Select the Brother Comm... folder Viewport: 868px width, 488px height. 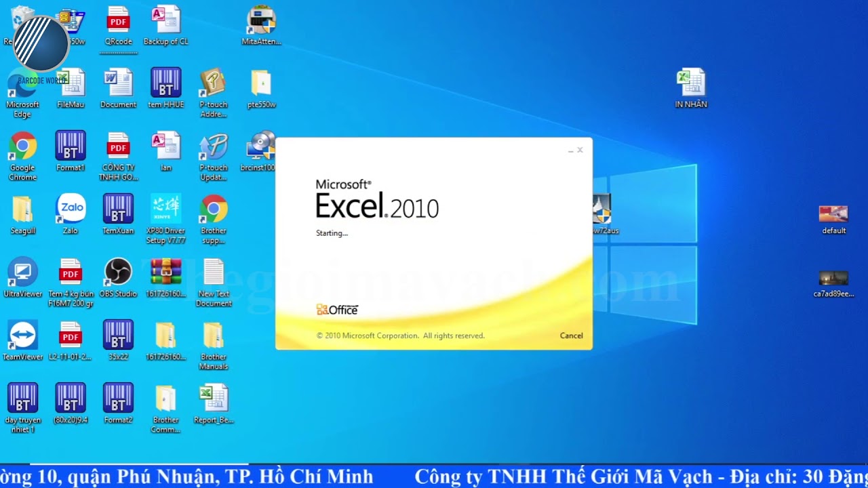pos(165,409)
